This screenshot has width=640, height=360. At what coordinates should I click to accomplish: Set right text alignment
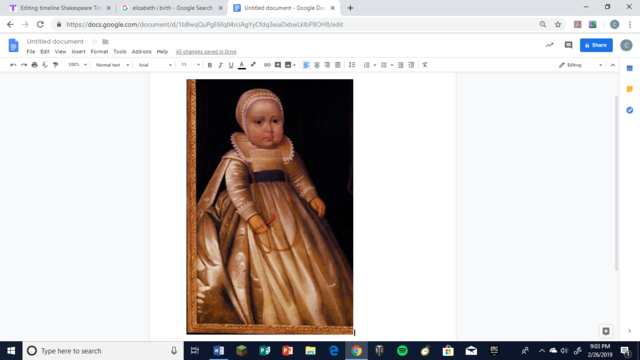(327, 65)
